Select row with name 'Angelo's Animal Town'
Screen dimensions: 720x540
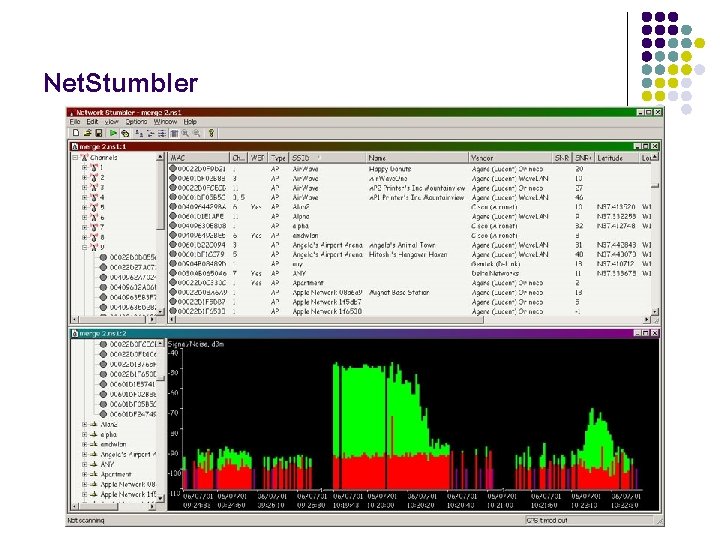(x=410, y=245)
